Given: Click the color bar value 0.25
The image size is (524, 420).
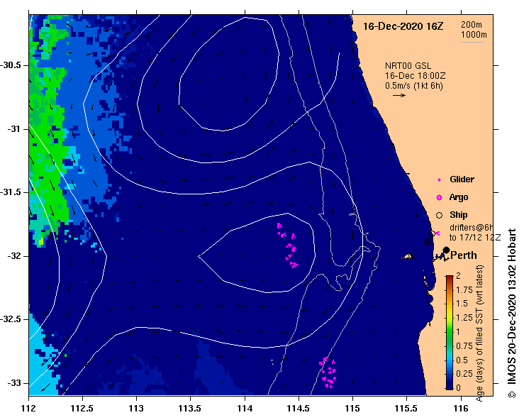Looking at the screenshot, I should tap(464, 374).
